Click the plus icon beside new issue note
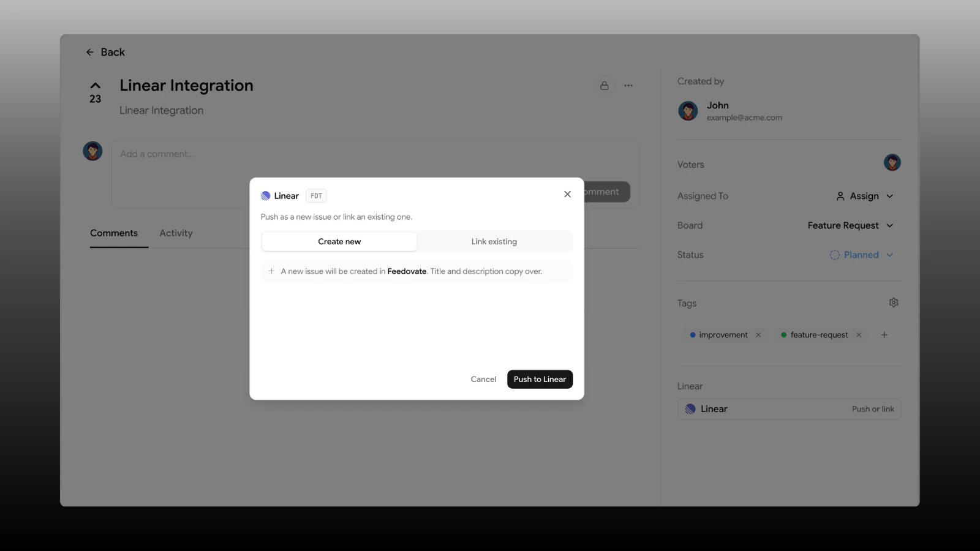This screenshot has width=980, height=551. click(x=271, y=271)
